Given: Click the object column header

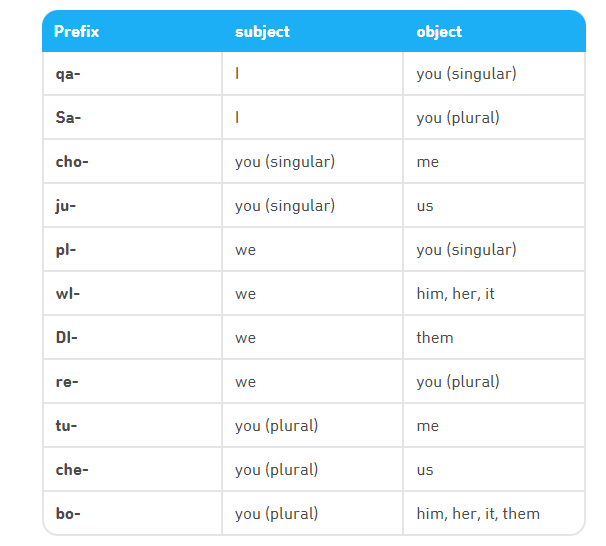Looking at the screenshot, I should click(x=439, y=32).
